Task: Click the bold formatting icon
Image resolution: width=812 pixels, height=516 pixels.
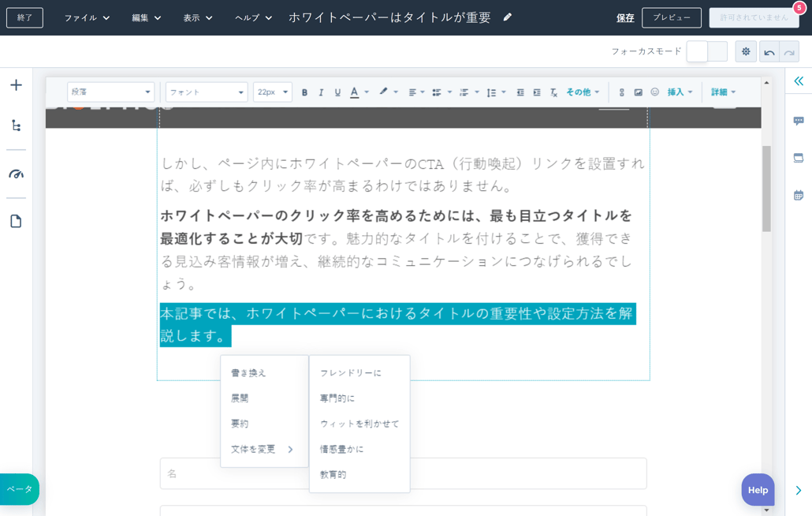Action: point(304,92)
